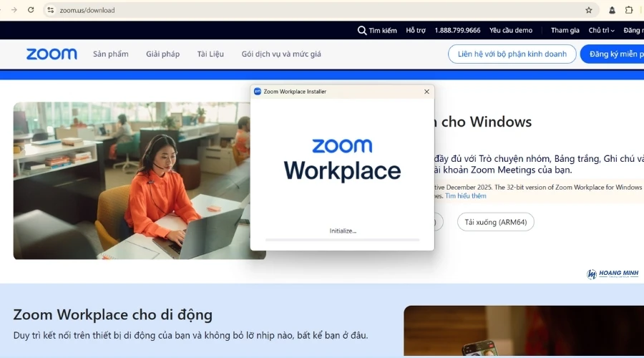Bookmark this page with the star icon
The height and width of the screenshot is (358, 644).
589,10
